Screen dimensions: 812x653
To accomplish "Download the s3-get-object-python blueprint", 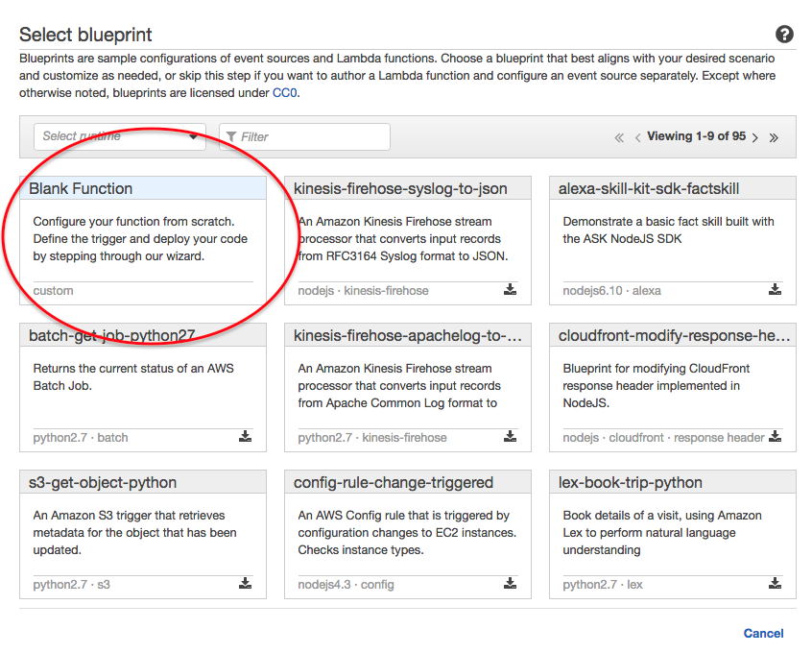I will pos(245,584).
